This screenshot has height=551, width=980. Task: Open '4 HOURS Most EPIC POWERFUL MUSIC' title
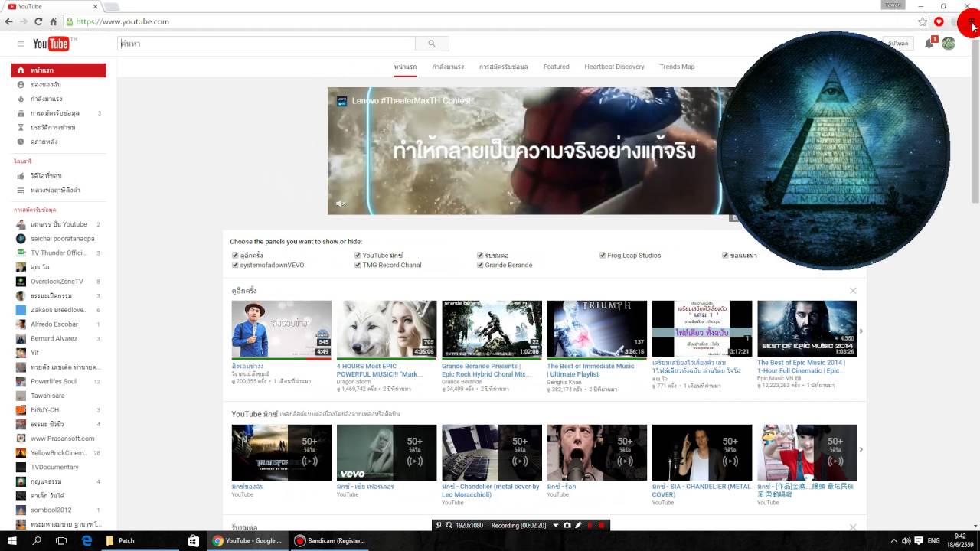[380, 370]
